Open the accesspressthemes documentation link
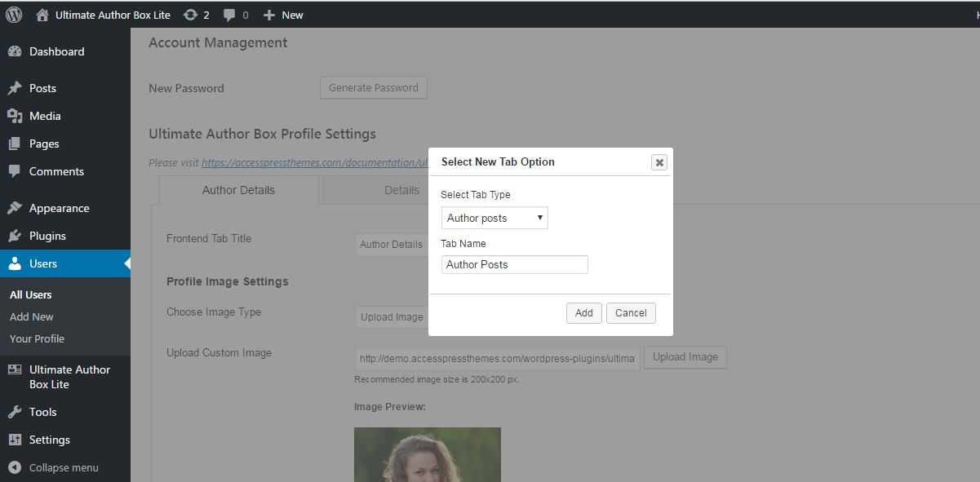This screenshot has width=980, height=482. [x=315, y=163]
